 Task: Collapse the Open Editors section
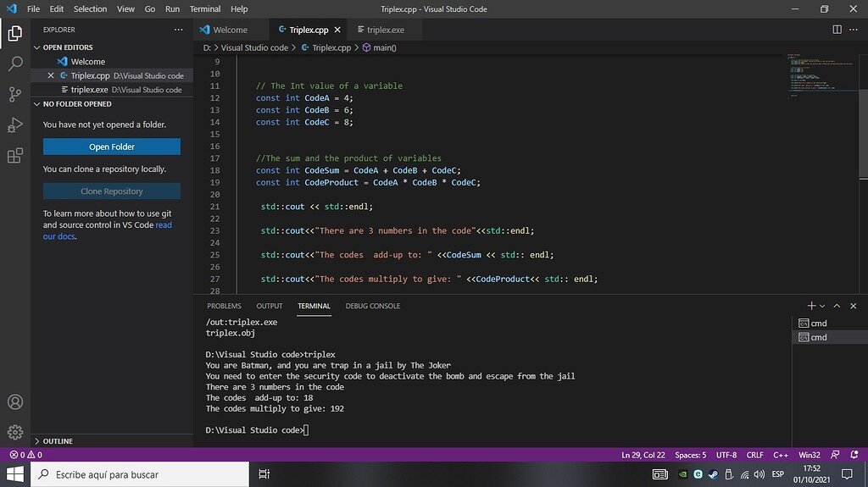coord(68,47)
